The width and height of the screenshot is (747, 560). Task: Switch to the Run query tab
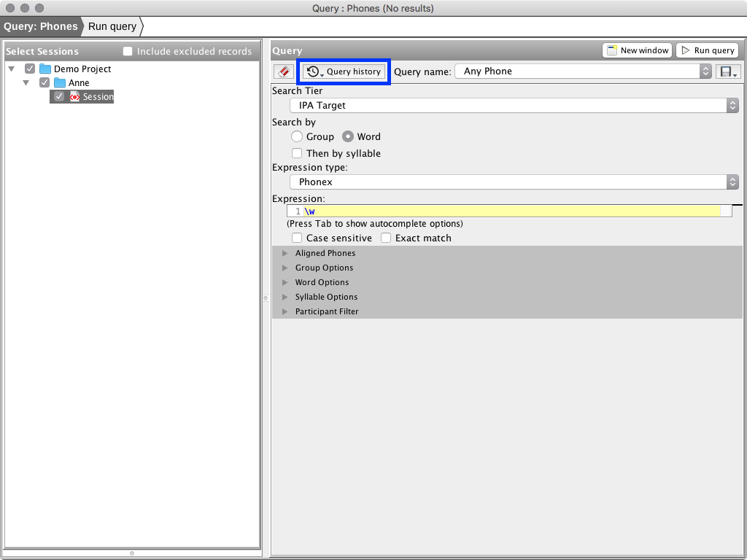111,26
